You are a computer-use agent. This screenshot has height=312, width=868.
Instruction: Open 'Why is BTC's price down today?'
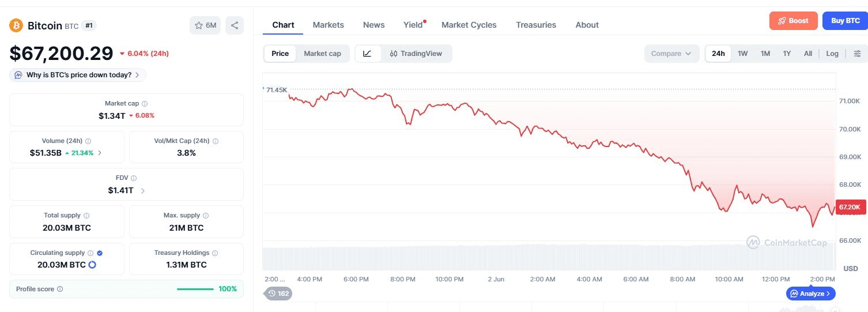[78, 75]
